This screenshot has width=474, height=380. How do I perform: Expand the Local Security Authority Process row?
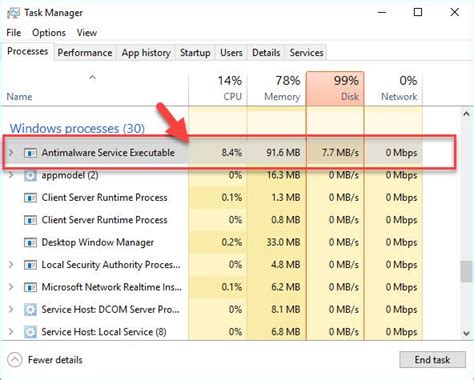11,265
